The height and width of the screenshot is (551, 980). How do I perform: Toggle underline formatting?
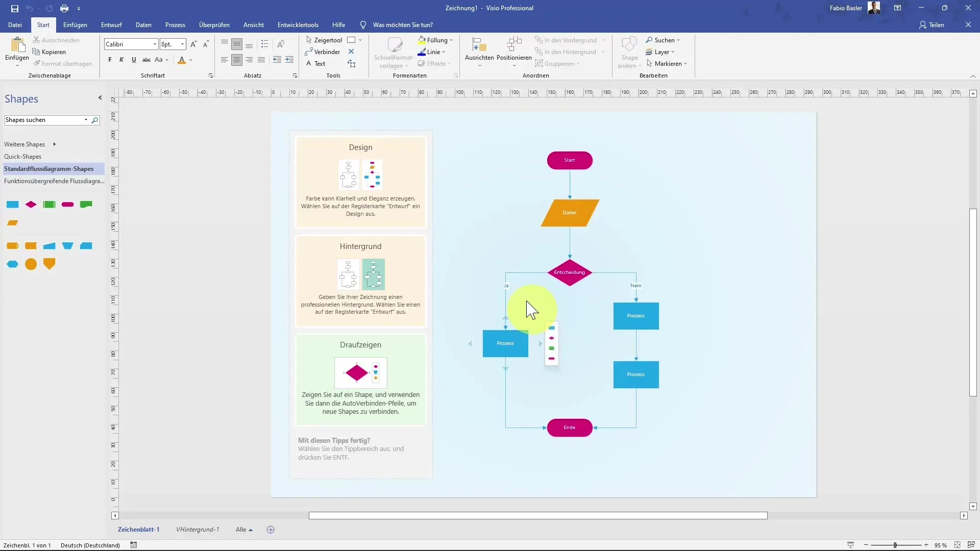(134, 60)
